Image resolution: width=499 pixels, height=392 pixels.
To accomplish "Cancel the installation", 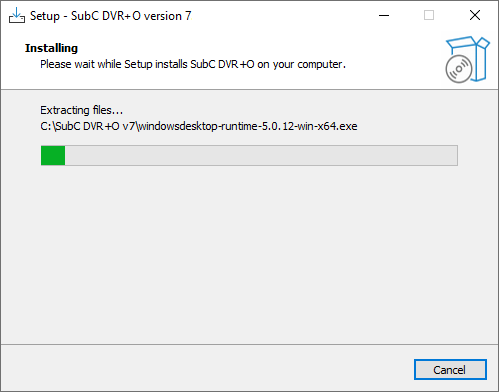I will tap(450, 369).
